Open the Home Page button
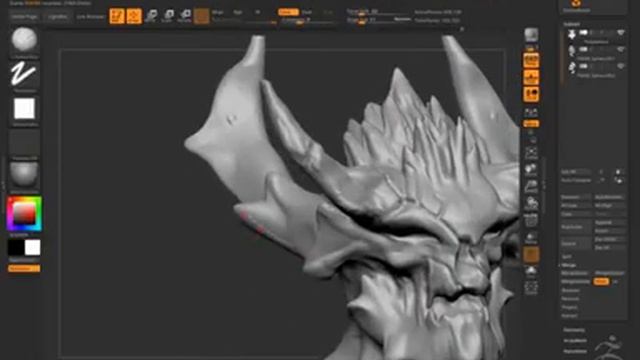 24,17
